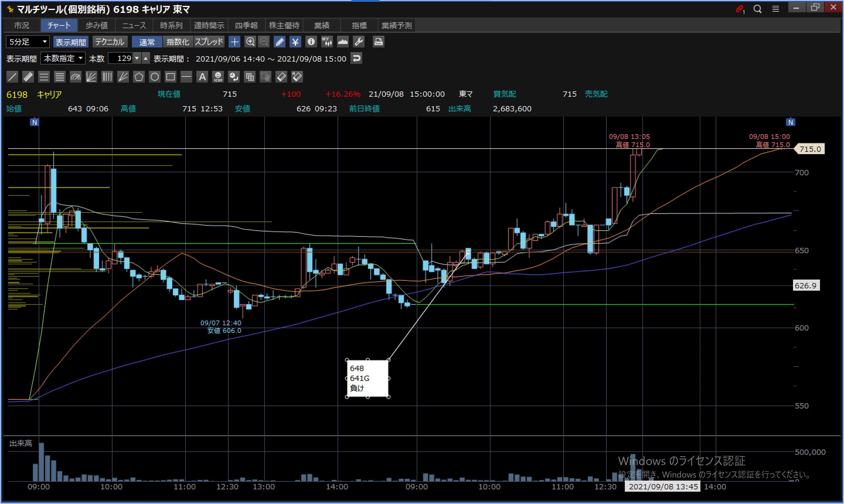Viewport: 844px width, 504px height.
Task: Print the chart with printer icon
Action: pos(378,42)
